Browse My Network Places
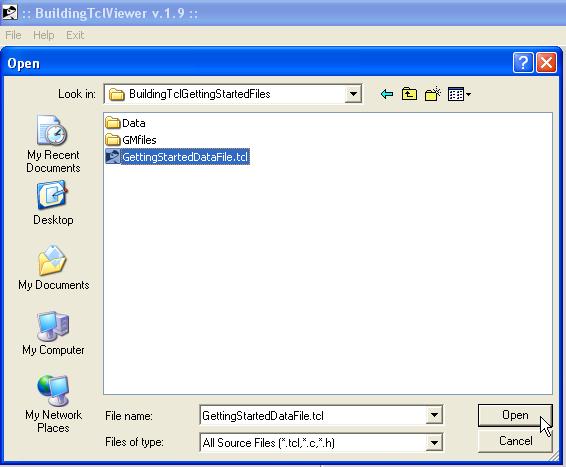The width and height of the screenshot is (566, 467). click(53, 404)
